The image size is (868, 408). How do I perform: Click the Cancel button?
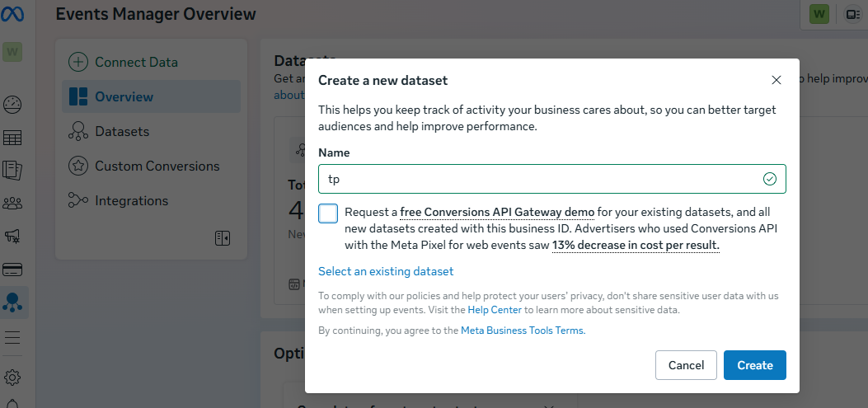pyautogui.click(x=686, y=365)
